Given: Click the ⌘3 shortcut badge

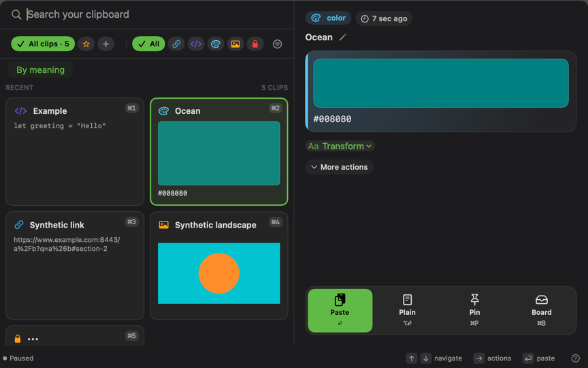Looking at the screenshot, I should pos(131,222).
